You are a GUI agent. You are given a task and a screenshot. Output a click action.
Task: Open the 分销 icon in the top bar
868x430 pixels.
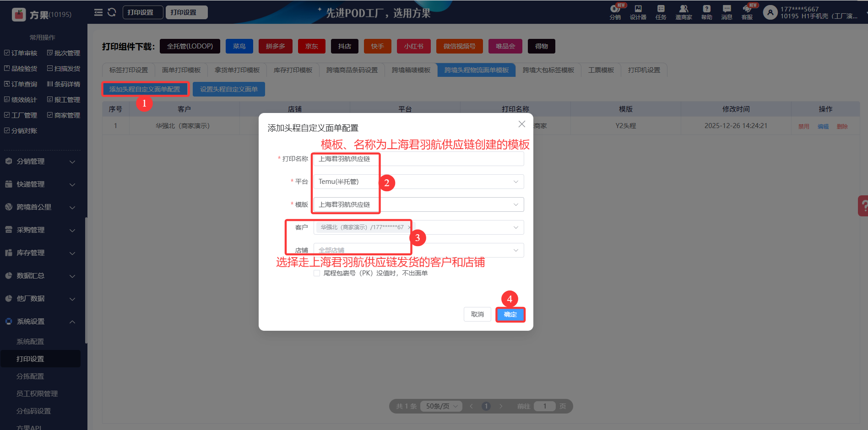tap(615, 12)
